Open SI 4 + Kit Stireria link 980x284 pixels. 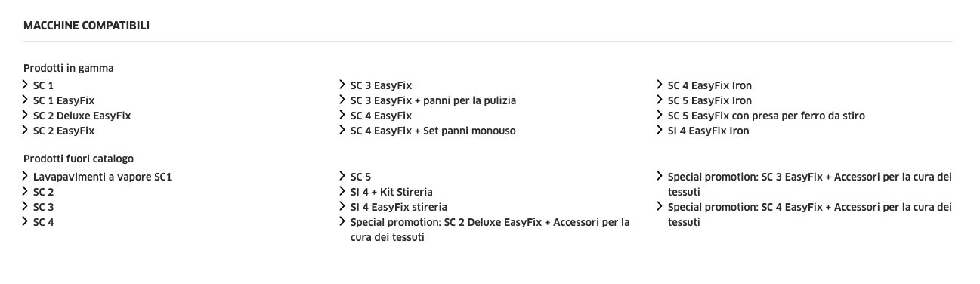click(x=391, y=192)
